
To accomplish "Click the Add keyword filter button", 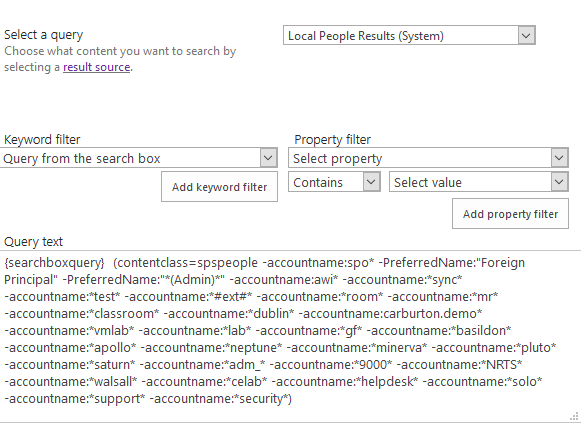I will 219,187.
